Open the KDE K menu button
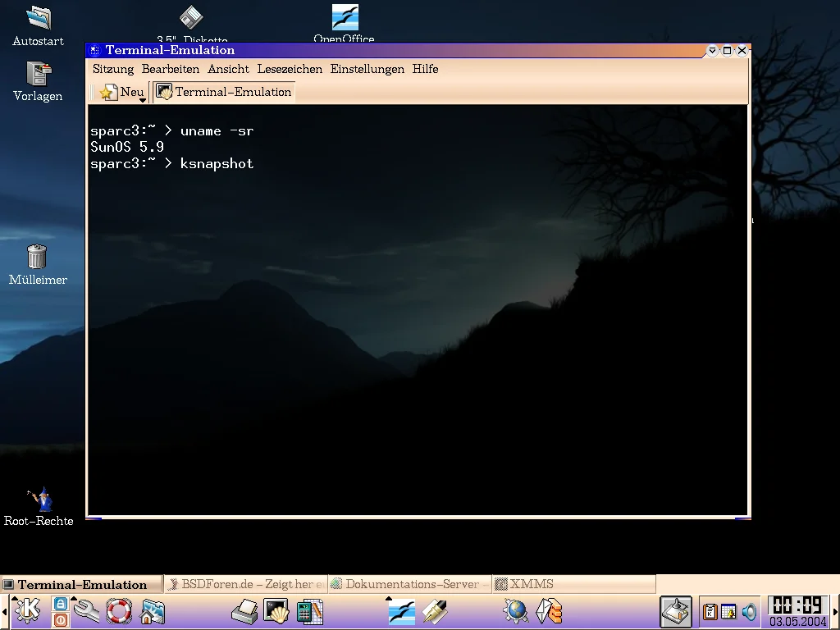Screen dimensions: 840x630 pos(28,610)
